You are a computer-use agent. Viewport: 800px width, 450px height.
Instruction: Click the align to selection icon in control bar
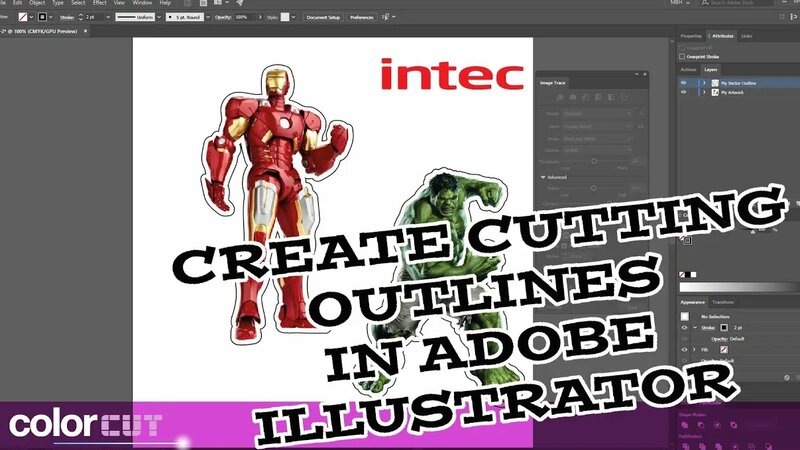click(x=386, y=17)
